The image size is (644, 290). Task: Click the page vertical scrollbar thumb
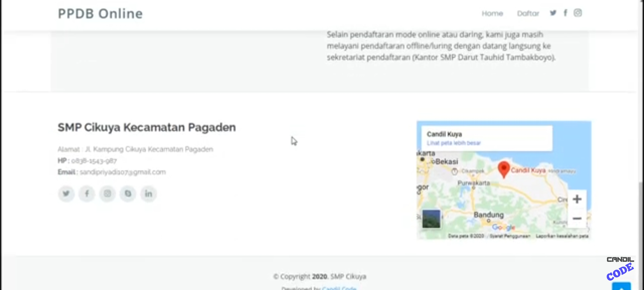(641, 236)
